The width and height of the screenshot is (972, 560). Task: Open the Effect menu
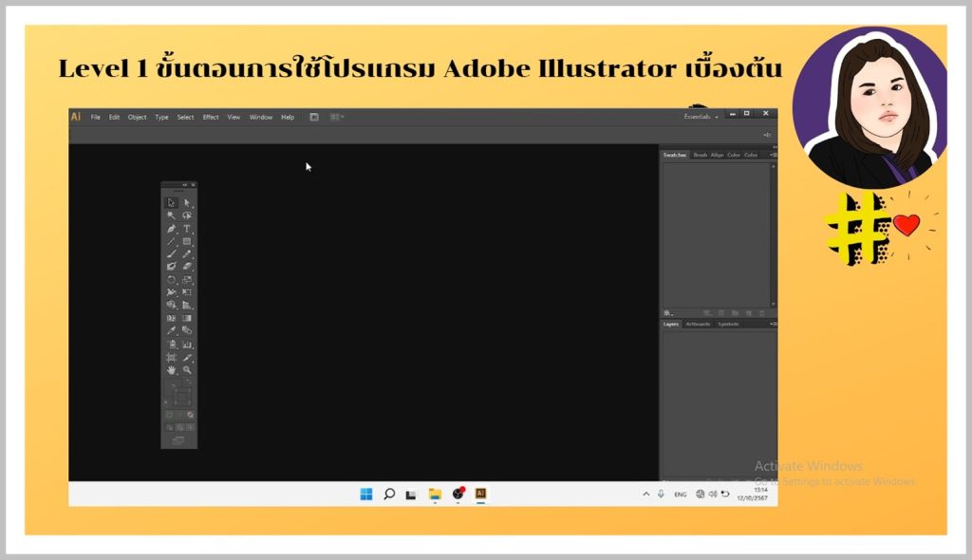[x=211, y=117]
